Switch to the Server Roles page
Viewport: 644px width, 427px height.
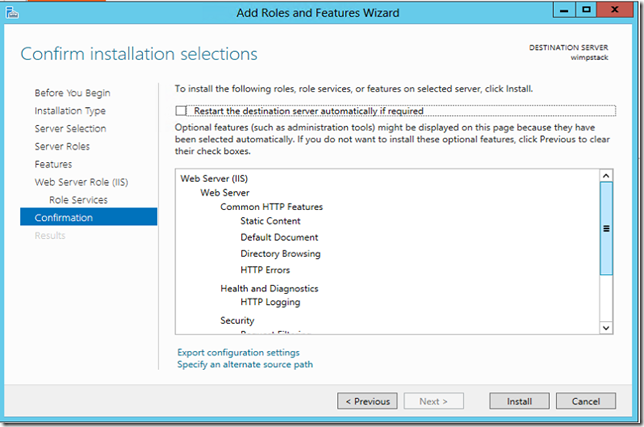[62, 146]
